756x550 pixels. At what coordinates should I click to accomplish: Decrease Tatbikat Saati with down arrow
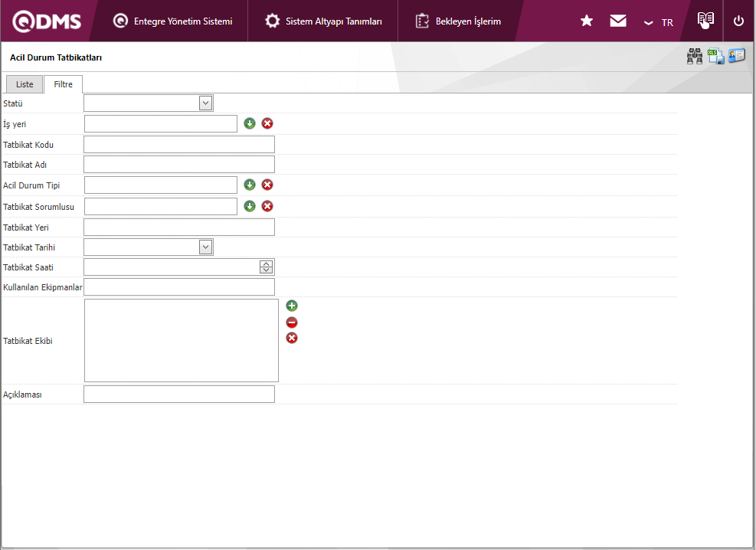point(266,270)
